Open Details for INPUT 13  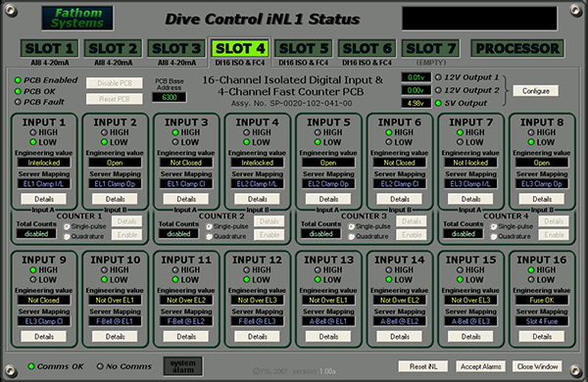tap(328, 337)
